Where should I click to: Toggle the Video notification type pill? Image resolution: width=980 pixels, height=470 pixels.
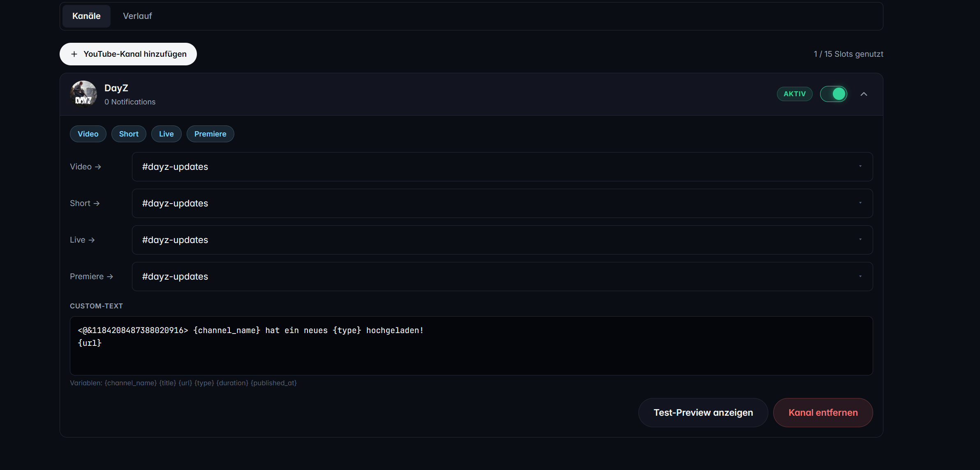88,134
